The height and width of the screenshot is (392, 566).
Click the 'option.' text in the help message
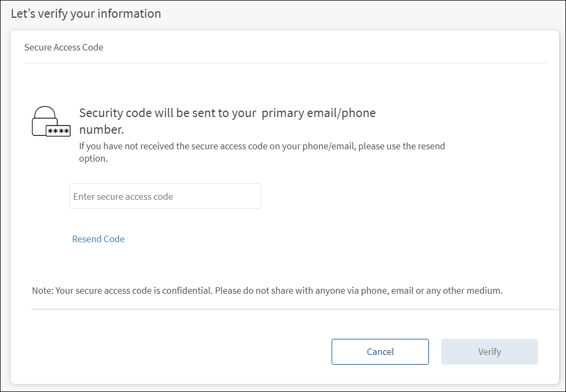tap(94, 159)
